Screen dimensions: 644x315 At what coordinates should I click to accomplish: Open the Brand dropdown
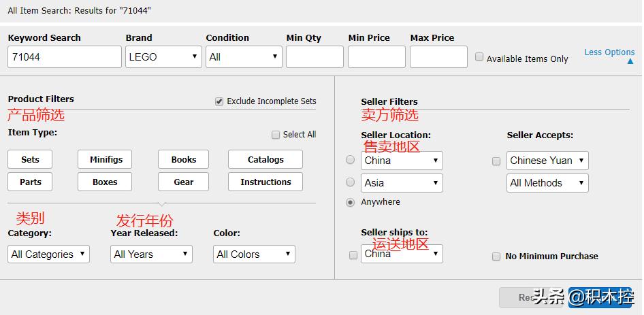[163, 57]
